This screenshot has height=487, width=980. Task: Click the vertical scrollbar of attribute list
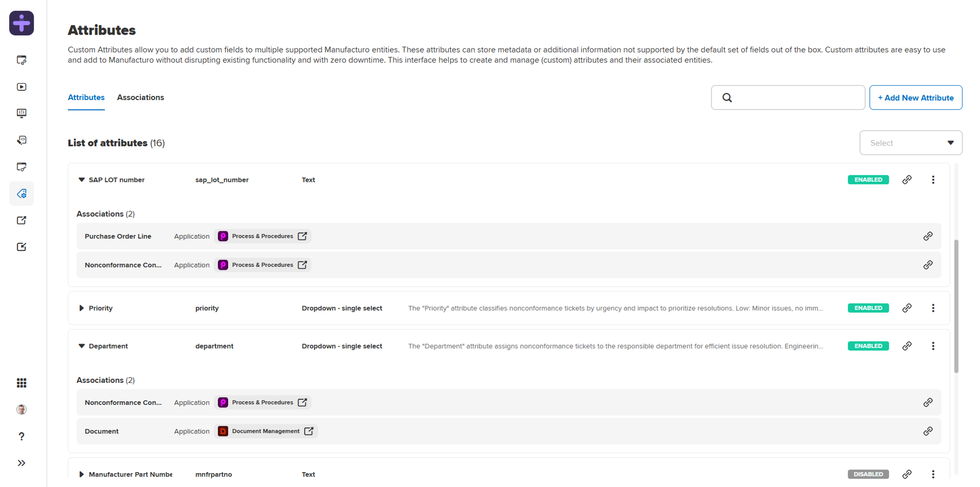tap(956, 306)
